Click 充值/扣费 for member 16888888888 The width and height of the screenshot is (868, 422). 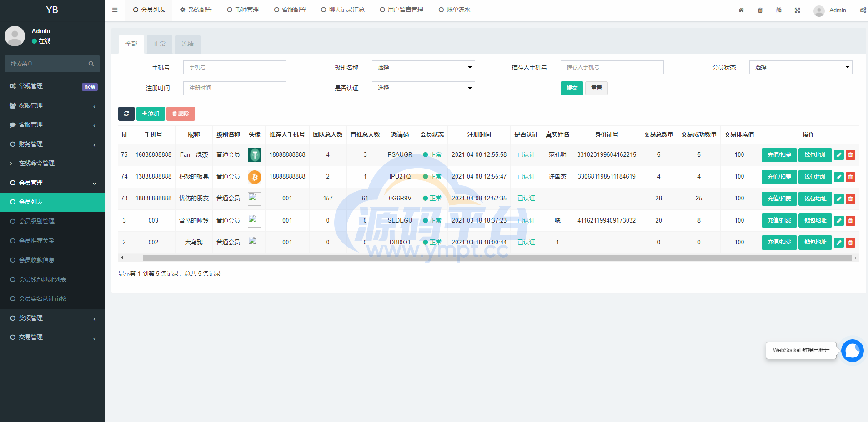779,155
